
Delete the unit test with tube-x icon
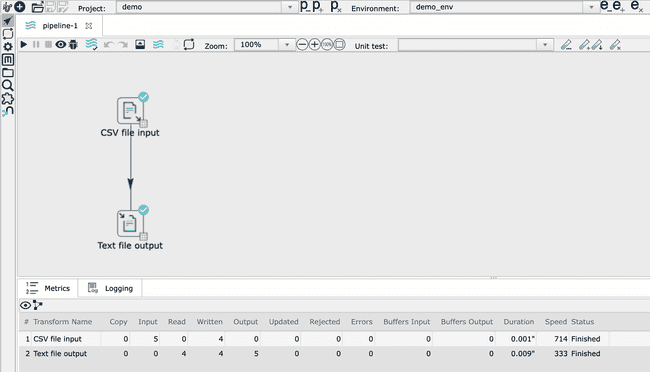(x=616, y=45)
